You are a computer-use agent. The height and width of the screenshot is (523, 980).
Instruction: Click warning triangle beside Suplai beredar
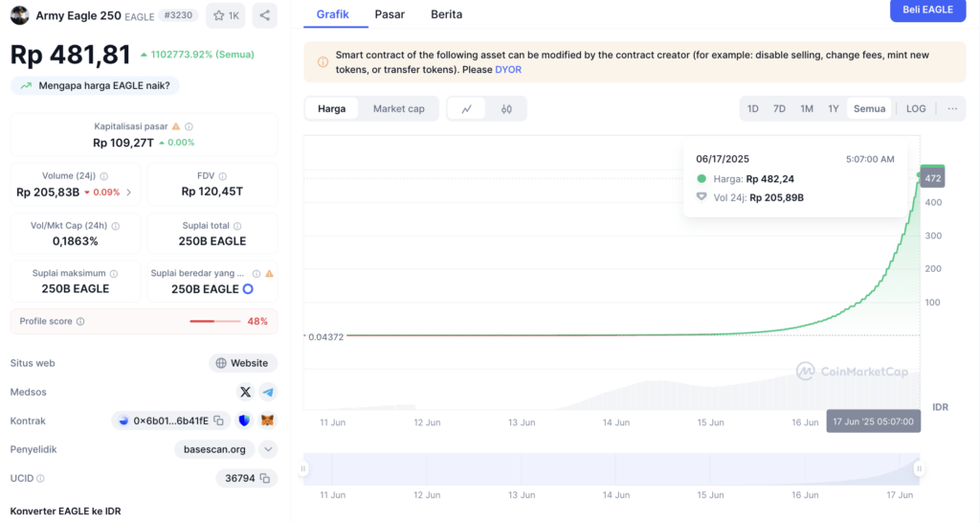(x=269, y=273)
